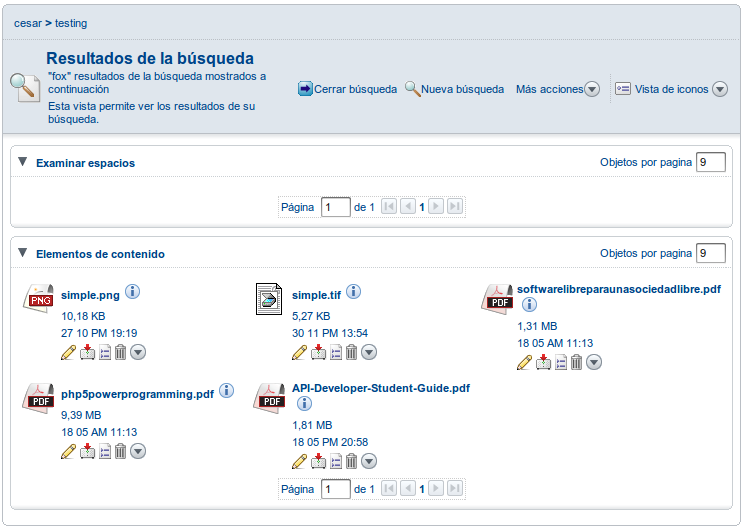Show info popup for simple.png
This screenshot has width=743, height=528.
pyautogui.click(x=133, y=291)
